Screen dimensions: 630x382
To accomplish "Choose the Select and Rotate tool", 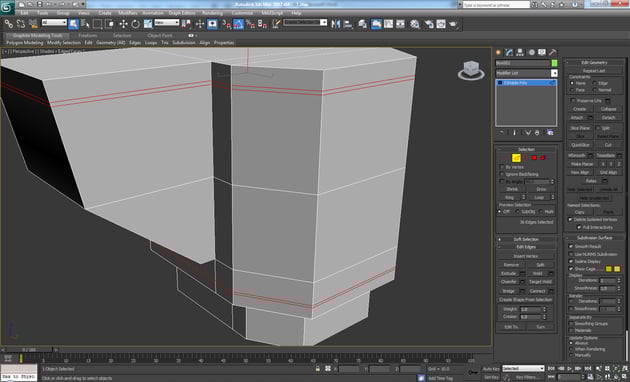I will tap(135, 24).
